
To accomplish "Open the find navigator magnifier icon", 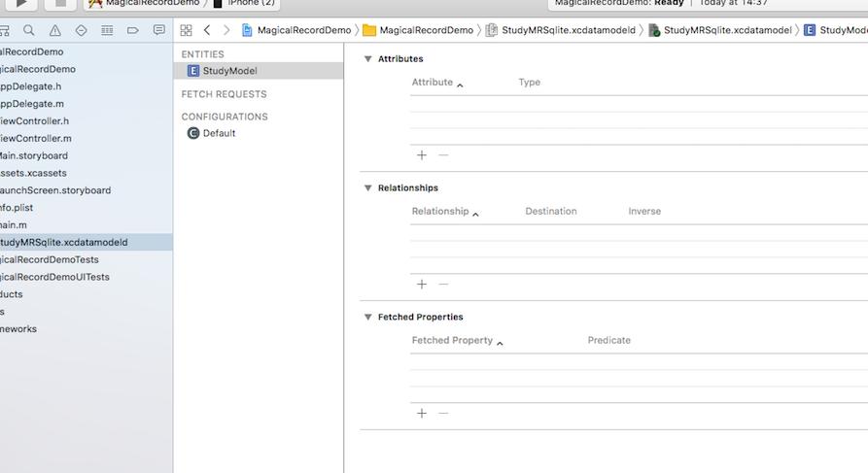I will pos(29,30).
